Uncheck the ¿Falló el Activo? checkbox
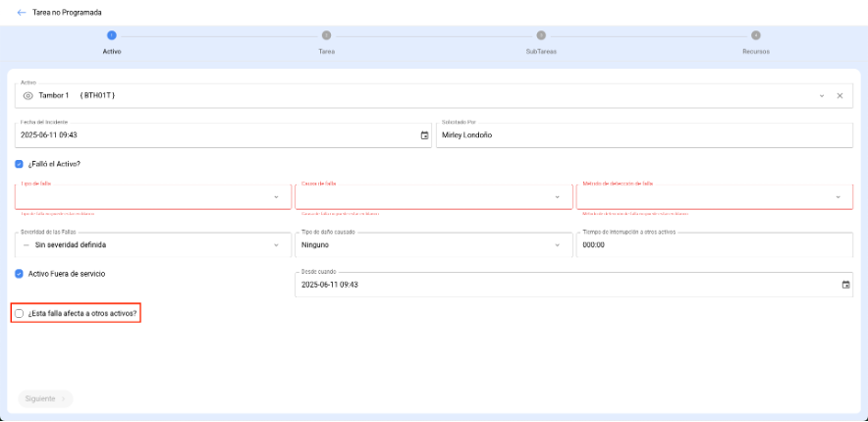The height and width of the screenshot is (422, 868). (20, 164)
